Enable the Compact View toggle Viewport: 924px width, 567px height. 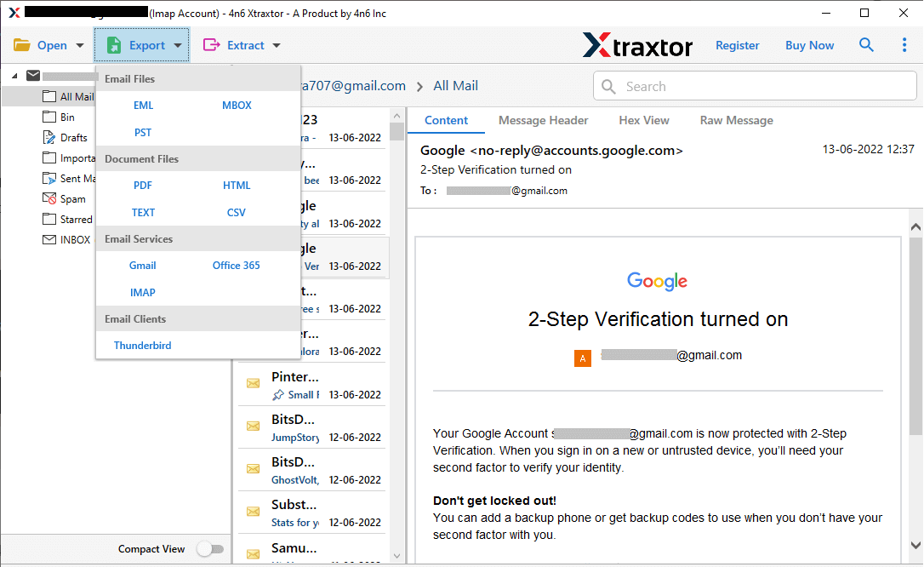[210, 549]
